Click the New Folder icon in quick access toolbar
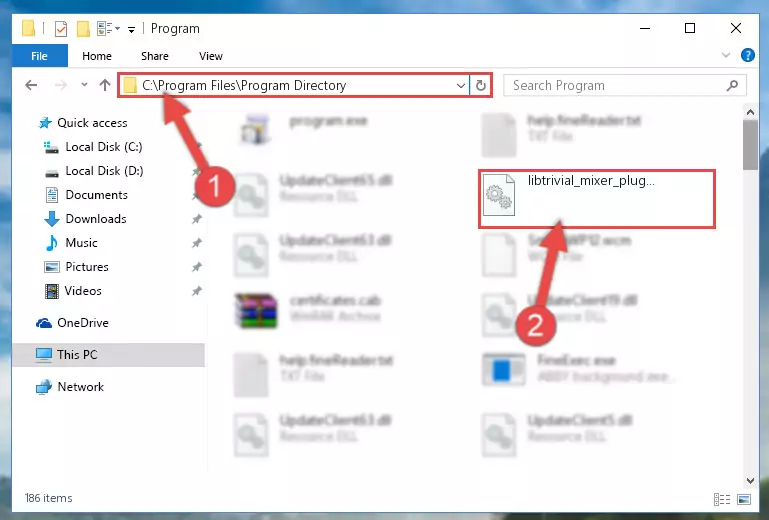The image size is (769, 520). [x=83, y=29]
